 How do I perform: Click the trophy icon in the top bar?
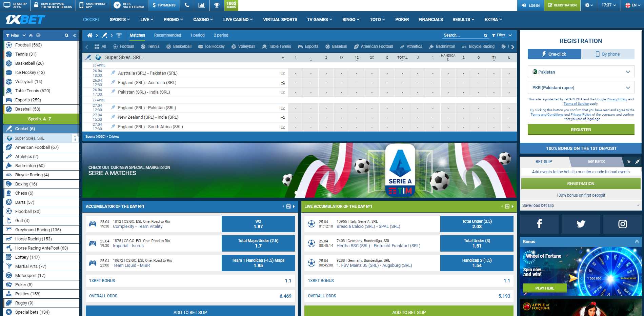coord(217,5)
